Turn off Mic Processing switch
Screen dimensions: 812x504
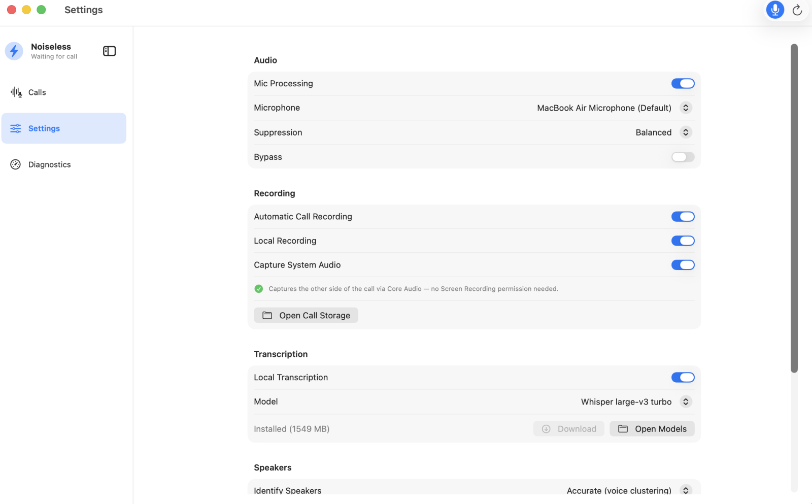tap(683, 84)
